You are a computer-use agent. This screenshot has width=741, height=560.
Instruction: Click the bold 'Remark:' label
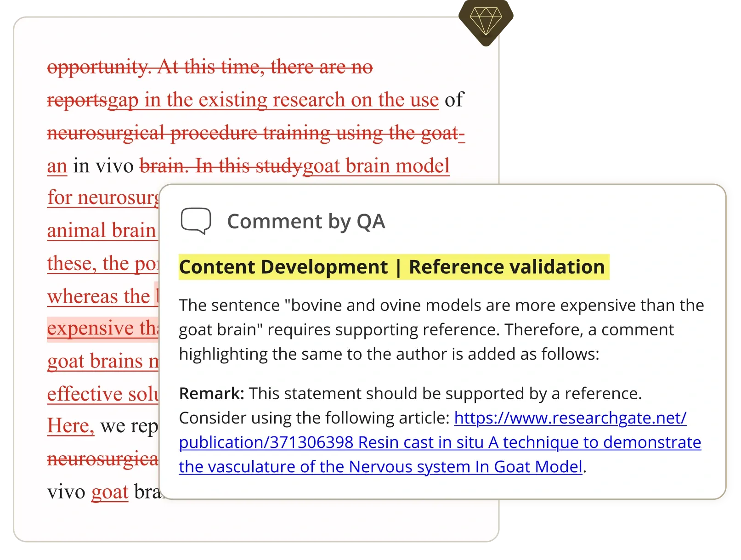(211, 394)
